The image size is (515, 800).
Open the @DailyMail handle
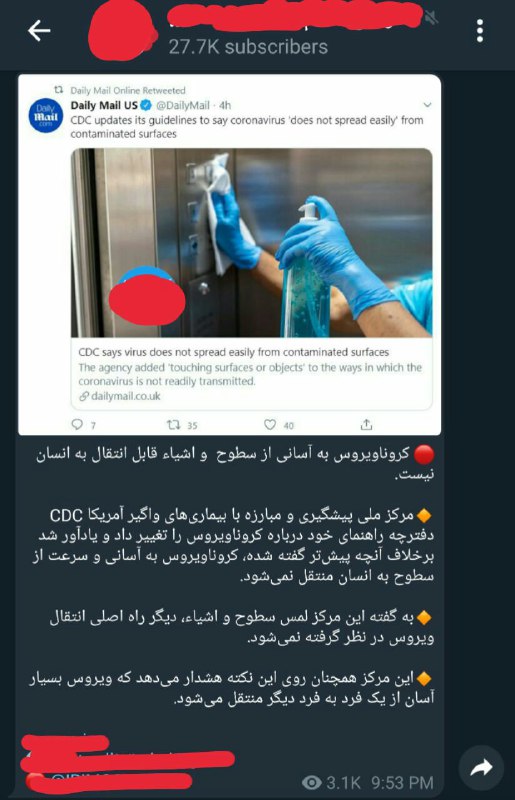[x=183, y=106]
